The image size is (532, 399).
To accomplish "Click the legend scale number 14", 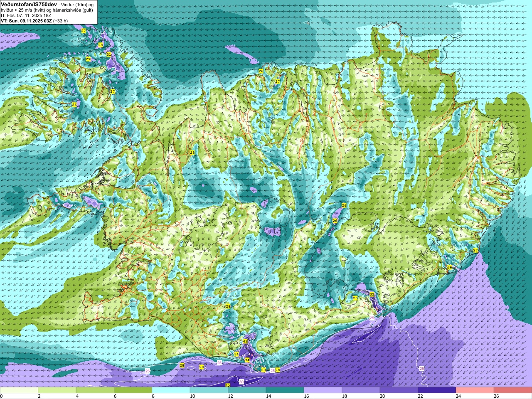I will (268, 396).
